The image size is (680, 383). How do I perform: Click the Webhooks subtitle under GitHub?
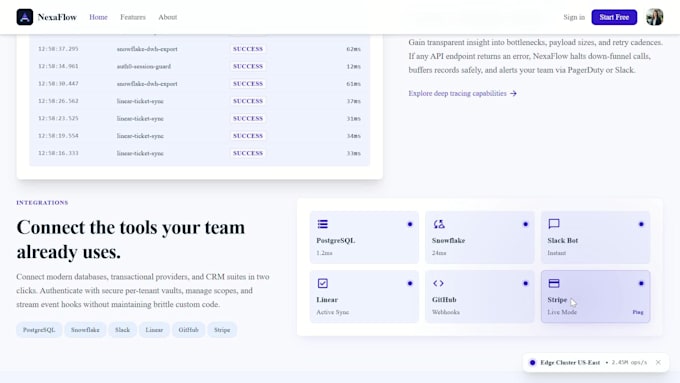(x=446, y=312)
